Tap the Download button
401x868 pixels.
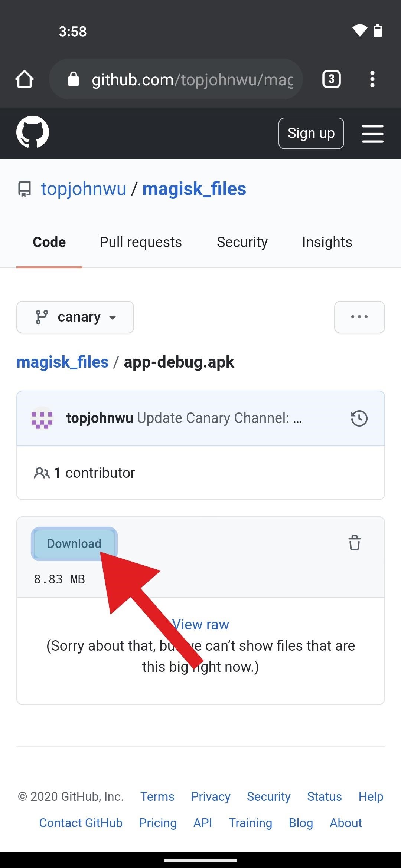pyautogui.click(x=74, y=543)
